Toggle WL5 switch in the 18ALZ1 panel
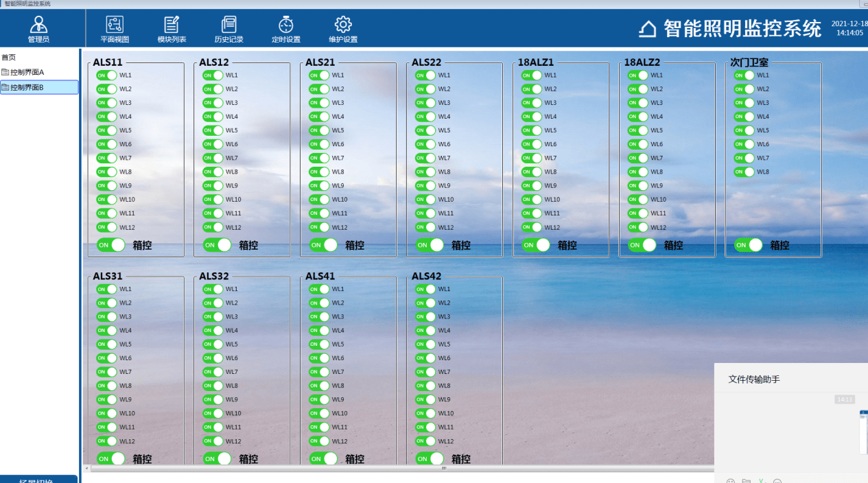This screenshot has height=483, width=868. (x=531, y=130)
